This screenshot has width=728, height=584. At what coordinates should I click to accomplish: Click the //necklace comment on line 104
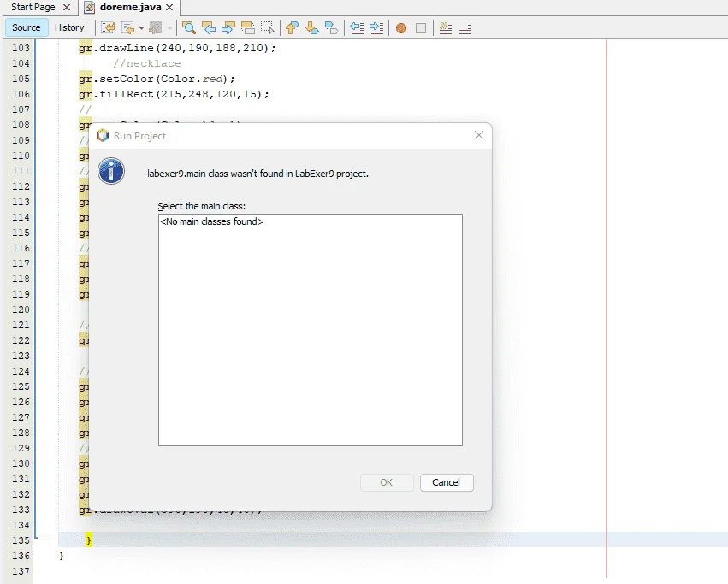pos(147,63)
